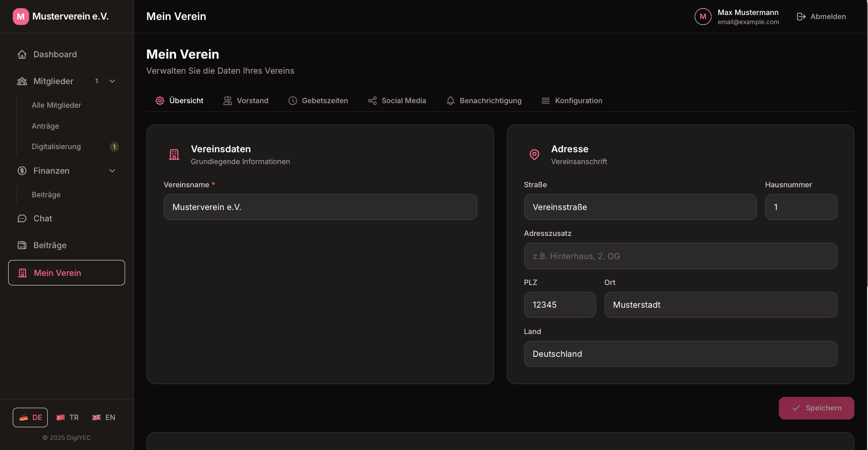Click the PLZ input field
This screenshot has height=450, width=868.
tap(560, 305)
